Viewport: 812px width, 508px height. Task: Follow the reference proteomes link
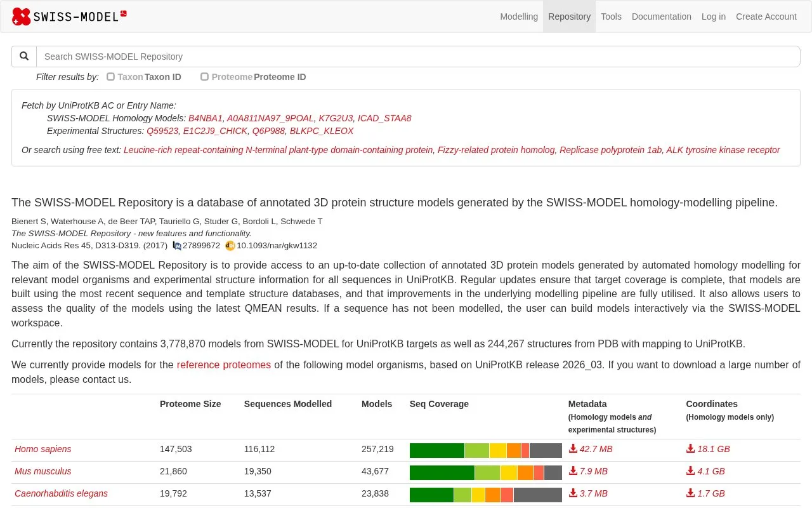tap(224, 365)
